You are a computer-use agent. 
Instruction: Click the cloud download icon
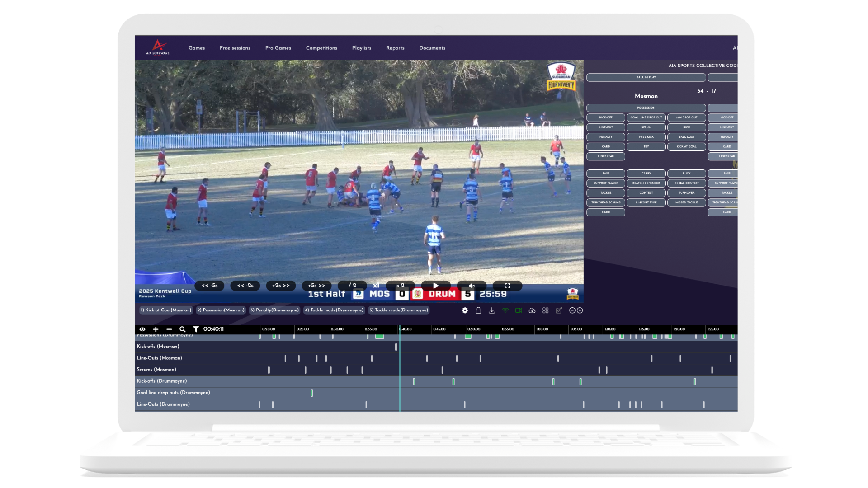(x=532, y=310)
